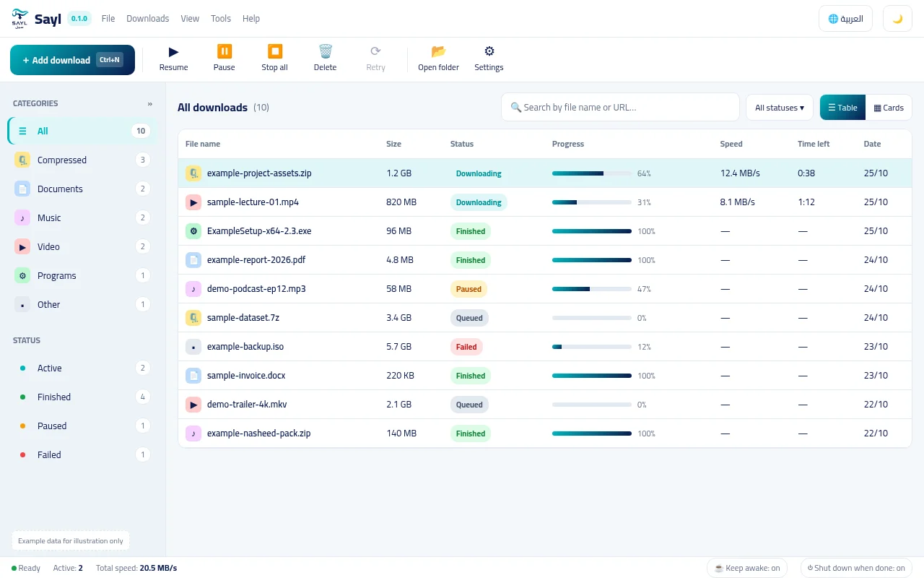Filter by Compressed category

tap(82, 160)
